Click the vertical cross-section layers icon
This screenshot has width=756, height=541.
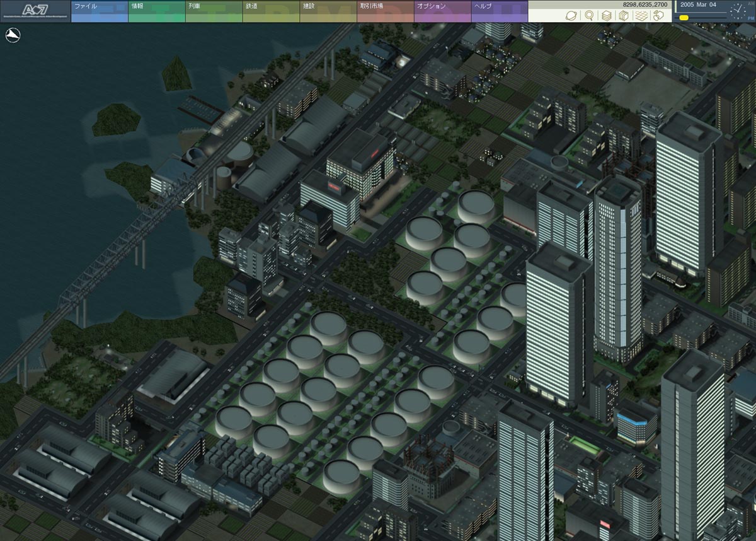(x=623, y=16)
